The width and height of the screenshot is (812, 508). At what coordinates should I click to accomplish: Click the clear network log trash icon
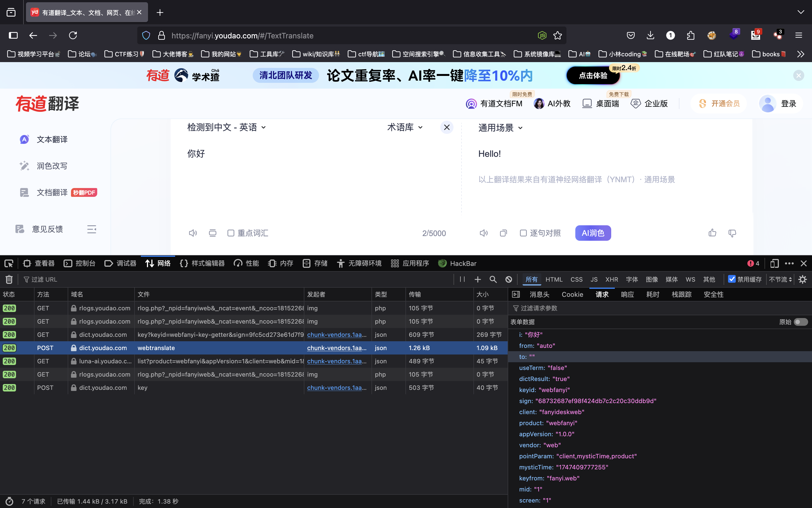(9, 279)
